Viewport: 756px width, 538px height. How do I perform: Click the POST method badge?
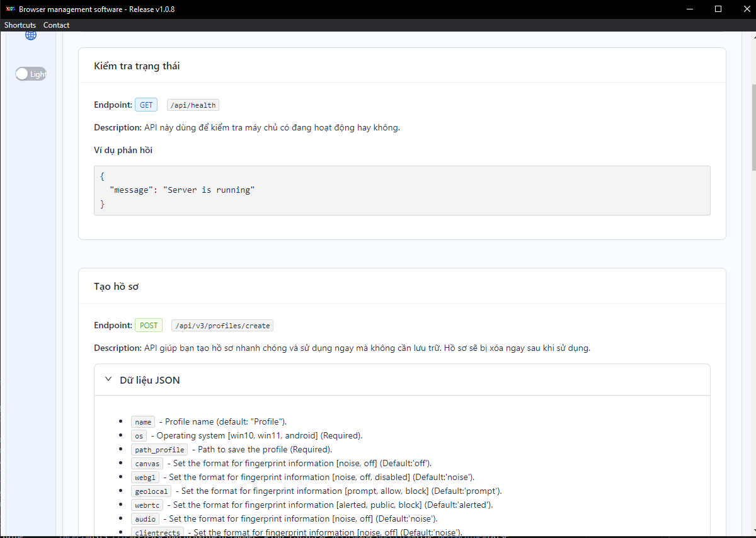tap(149, 326)
